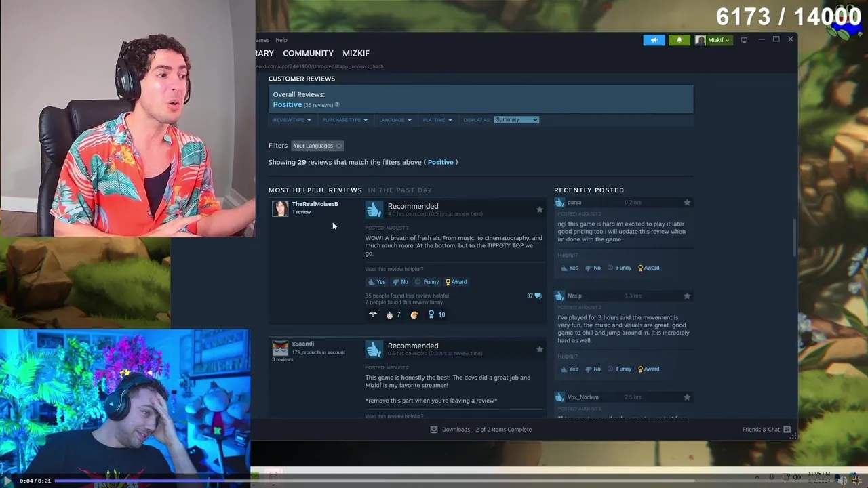Open TheRealMoisesB username link
868x488 pixels.
pos(315,204)
